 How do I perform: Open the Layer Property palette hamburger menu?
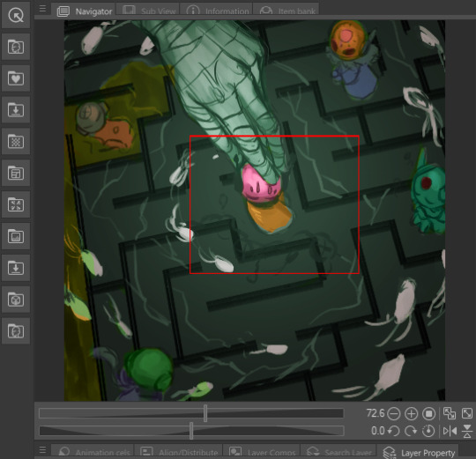coord(43,450)
